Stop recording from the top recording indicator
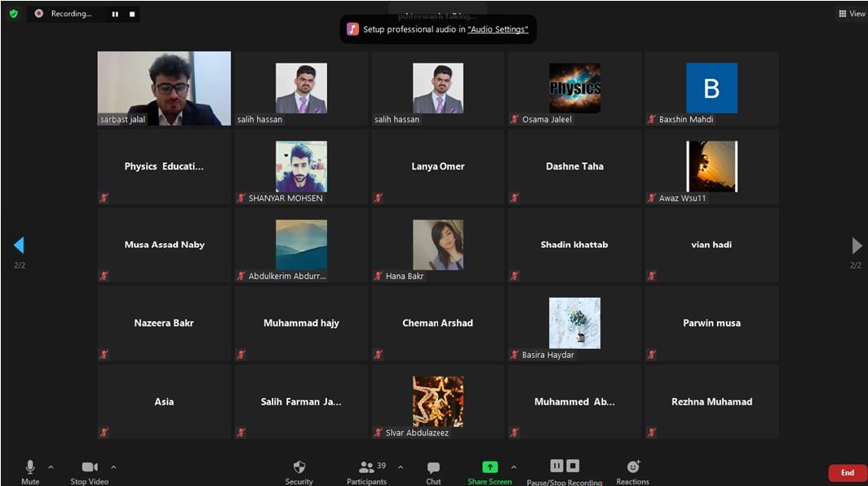This screenshot has height=486, width=868. (x=132, y=14)
